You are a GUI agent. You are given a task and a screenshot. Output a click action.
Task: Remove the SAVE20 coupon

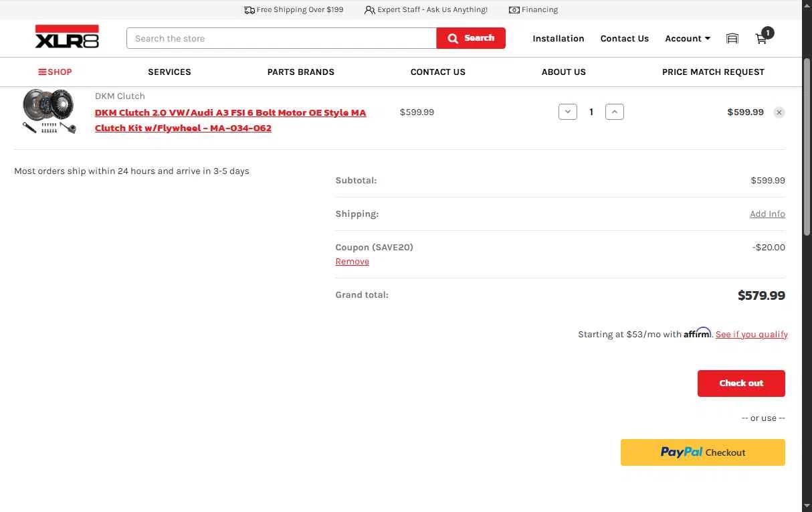[352, 262]
